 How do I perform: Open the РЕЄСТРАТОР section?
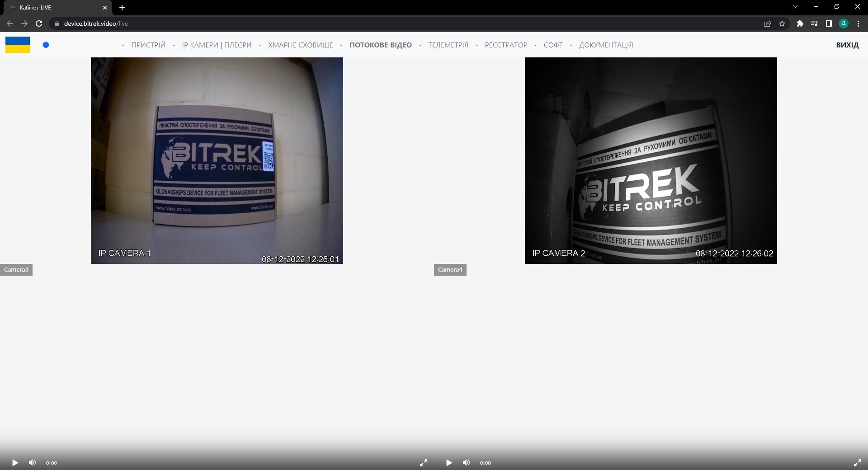click(506, 45)
